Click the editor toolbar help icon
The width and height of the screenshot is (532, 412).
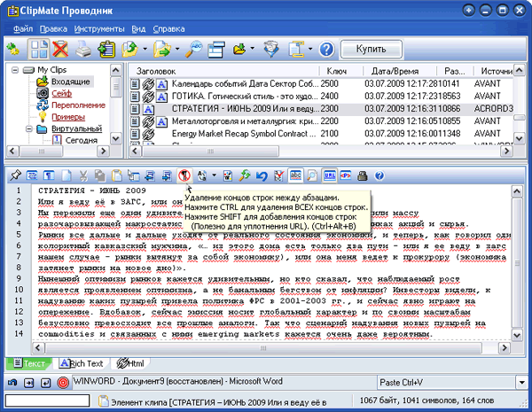(379, 175)
